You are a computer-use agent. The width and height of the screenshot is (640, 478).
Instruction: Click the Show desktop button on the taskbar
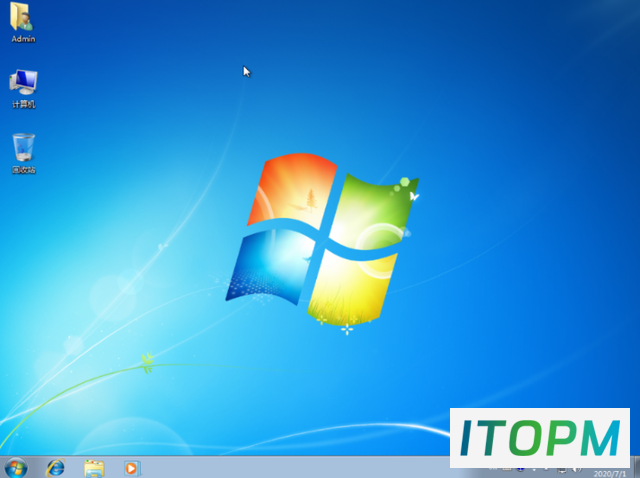636,467
